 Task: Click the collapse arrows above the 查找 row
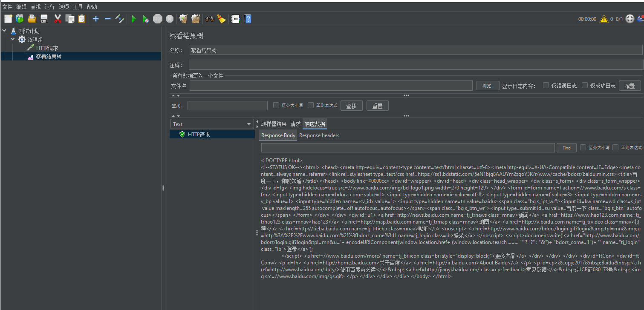176,96
